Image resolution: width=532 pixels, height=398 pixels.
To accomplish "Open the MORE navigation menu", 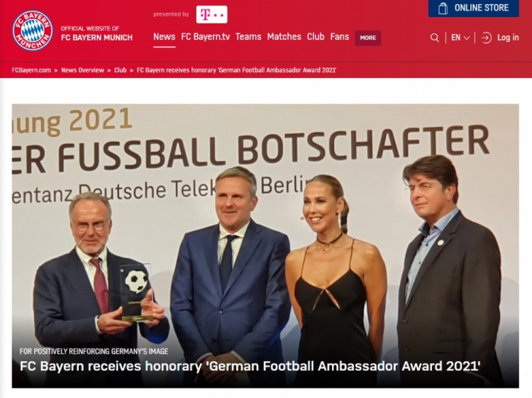I will (367, 38).
